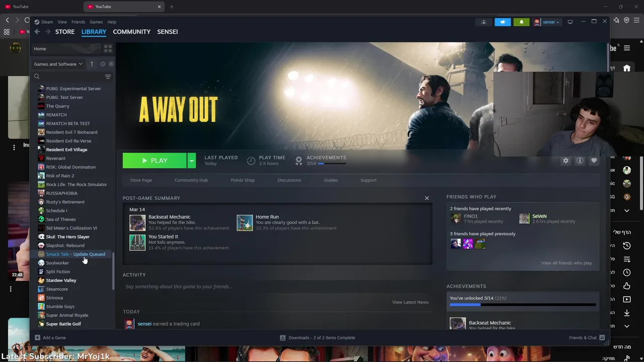Image resolution: width=644 pixels, height=362 pixels.
Task: Open the friends activity icon in Steam header
Action: [x=484, y=22]
